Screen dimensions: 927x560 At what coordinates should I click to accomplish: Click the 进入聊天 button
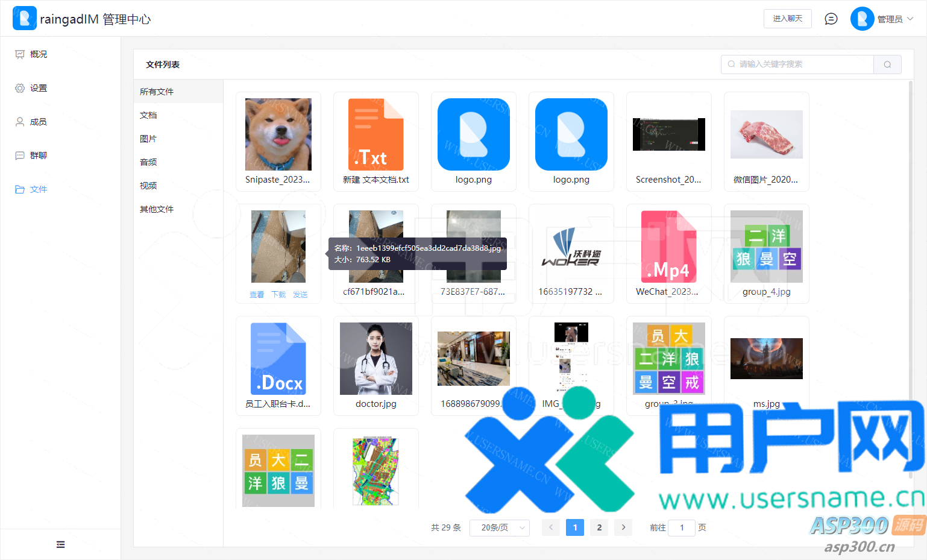(787, 19)
